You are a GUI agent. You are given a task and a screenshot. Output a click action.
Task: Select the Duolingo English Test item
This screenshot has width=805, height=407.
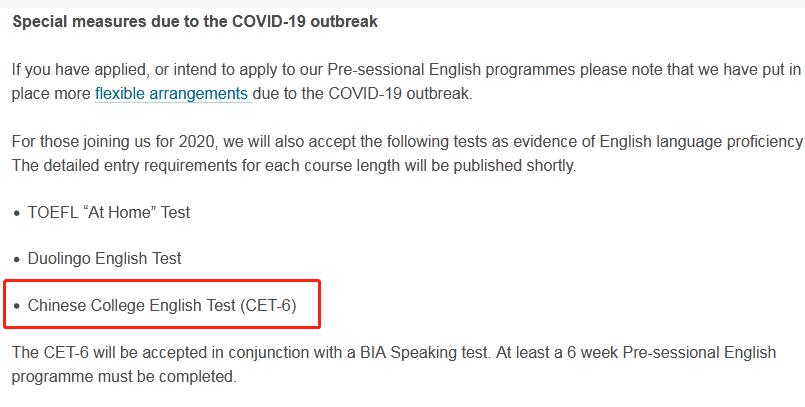pos(104,258)
